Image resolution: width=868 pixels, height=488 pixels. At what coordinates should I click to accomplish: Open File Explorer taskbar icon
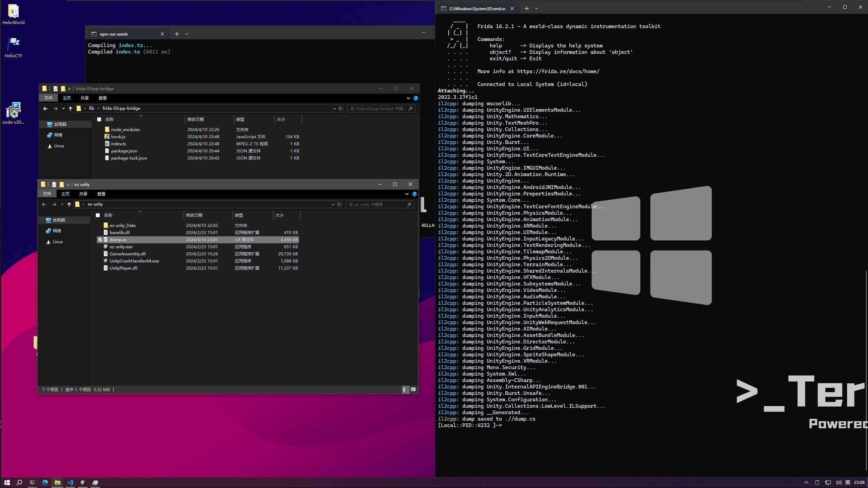(57, 483)
